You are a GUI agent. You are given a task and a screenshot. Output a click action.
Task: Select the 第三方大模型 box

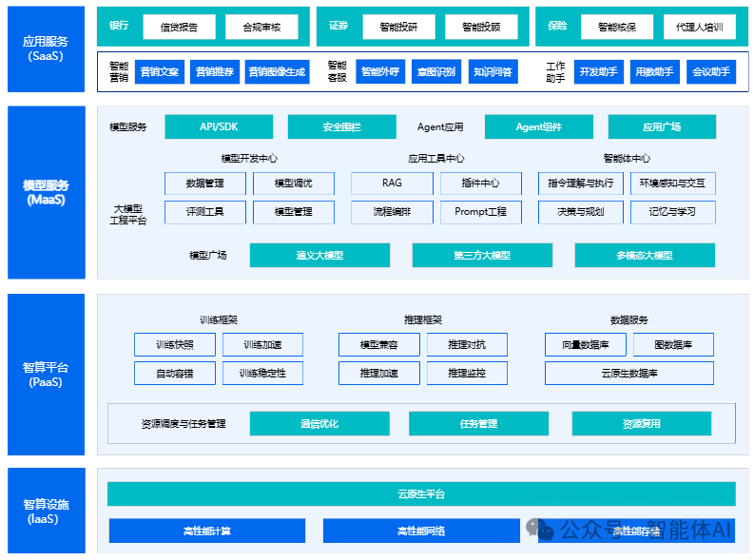click(x=482, y=255)
